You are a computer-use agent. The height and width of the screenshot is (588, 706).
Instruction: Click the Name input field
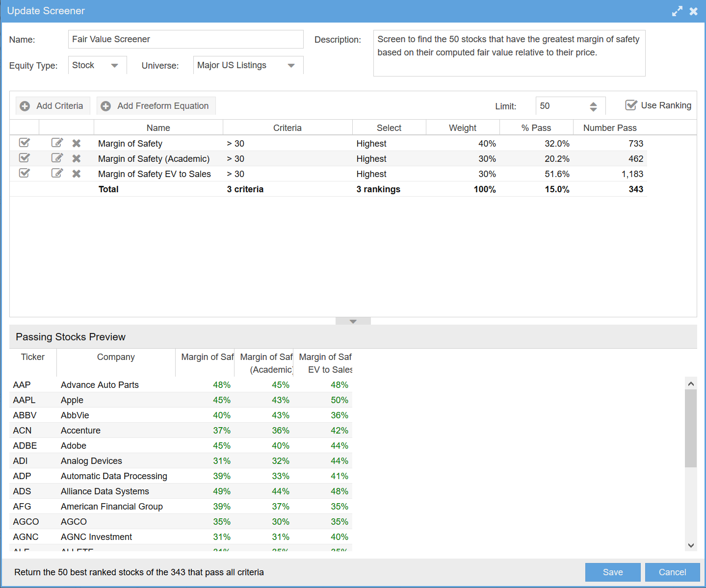pos(185,39)
